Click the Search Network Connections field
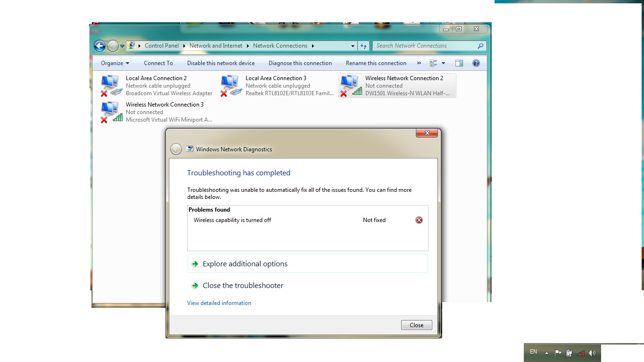Screen dimensions: 644x362 (424, 46)
